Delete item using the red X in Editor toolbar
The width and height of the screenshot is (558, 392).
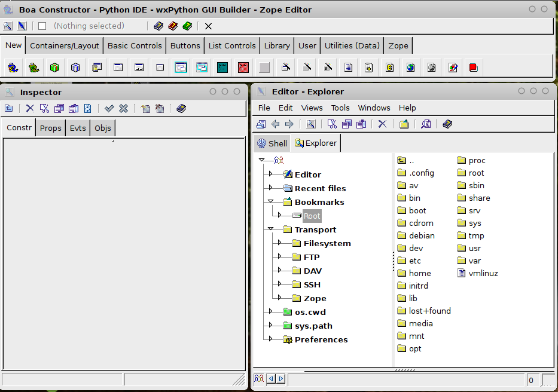coord(383,124)
